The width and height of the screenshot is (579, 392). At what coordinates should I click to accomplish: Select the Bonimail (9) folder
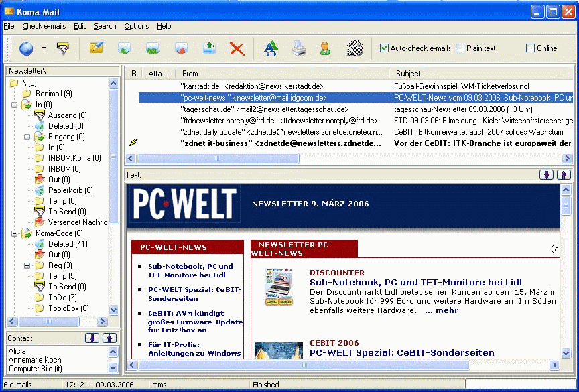point(54,94)
